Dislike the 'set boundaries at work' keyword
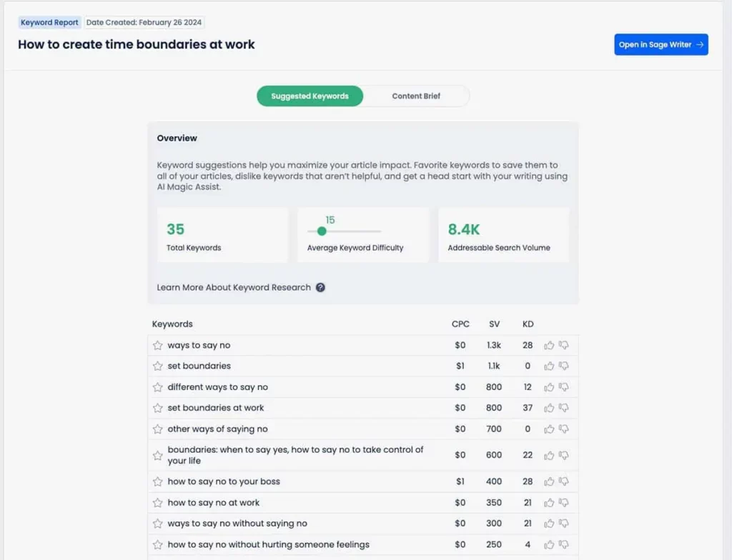 [x=564, y=408]
